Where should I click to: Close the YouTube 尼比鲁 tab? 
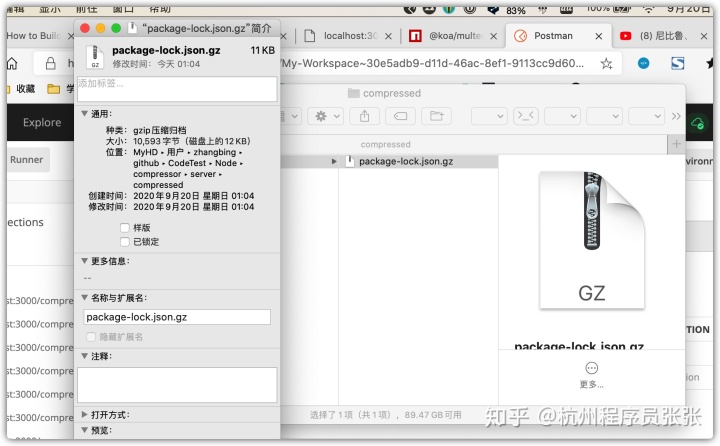[704, 36]
